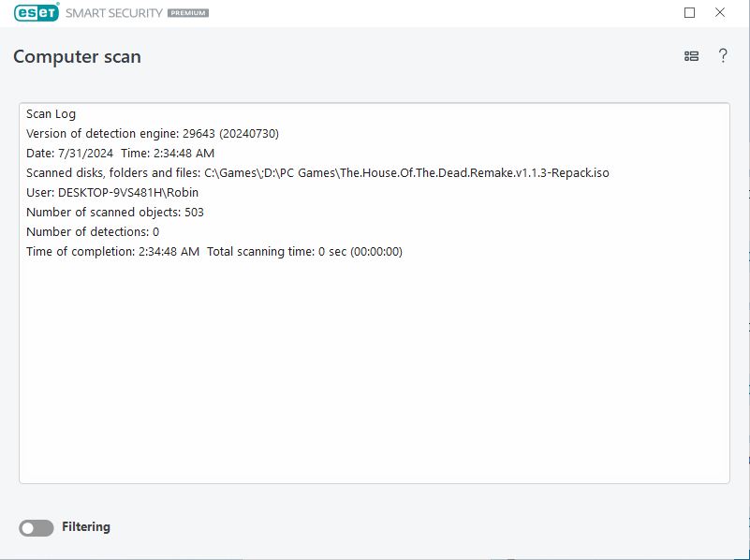The image size is (750, 560).
Task: Select the Version of detection engine line
Action: (153, 133)
